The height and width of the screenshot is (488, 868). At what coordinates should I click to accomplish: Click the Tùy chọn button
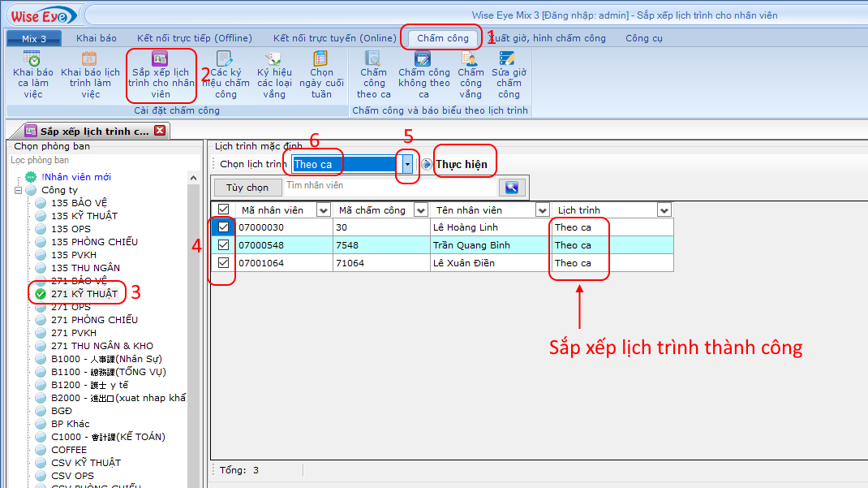(x=247, y=188)
